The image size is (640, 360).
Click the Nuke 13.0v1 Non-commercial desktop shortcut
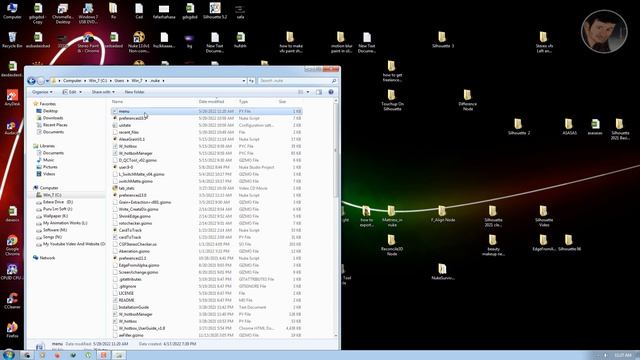coord(139,42)
